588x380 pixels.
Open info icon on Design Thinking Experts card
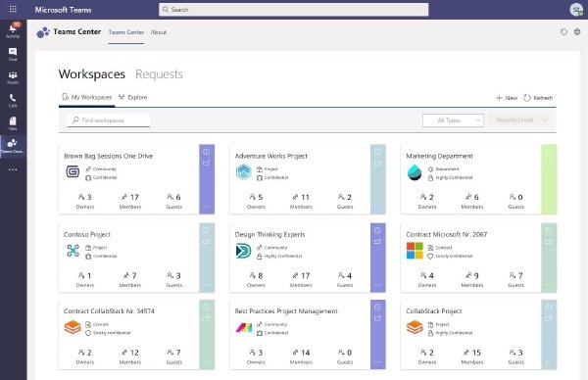click(x=377, y=230)
